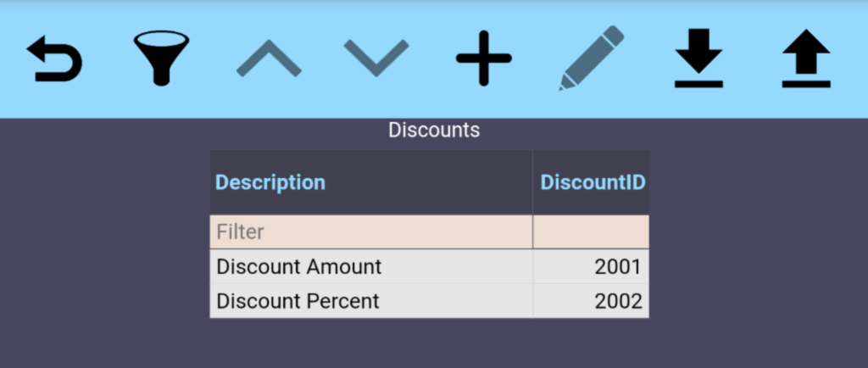Click the back arrow icon
Viewport: 868px width, 368px height.
click(x=54, y=59)
